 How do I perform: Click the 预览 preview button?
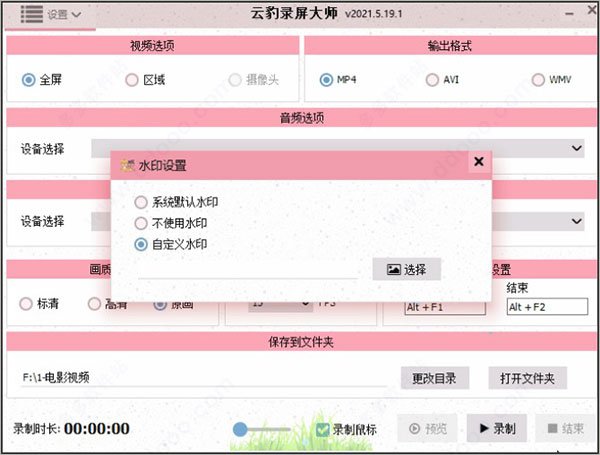[427, 428]
